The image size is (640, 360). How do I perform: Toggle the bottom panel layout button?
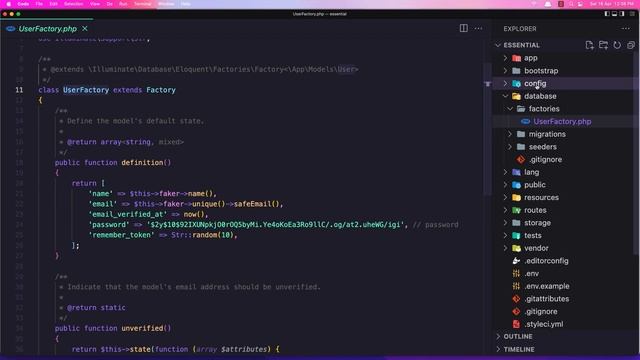point(615,14)
